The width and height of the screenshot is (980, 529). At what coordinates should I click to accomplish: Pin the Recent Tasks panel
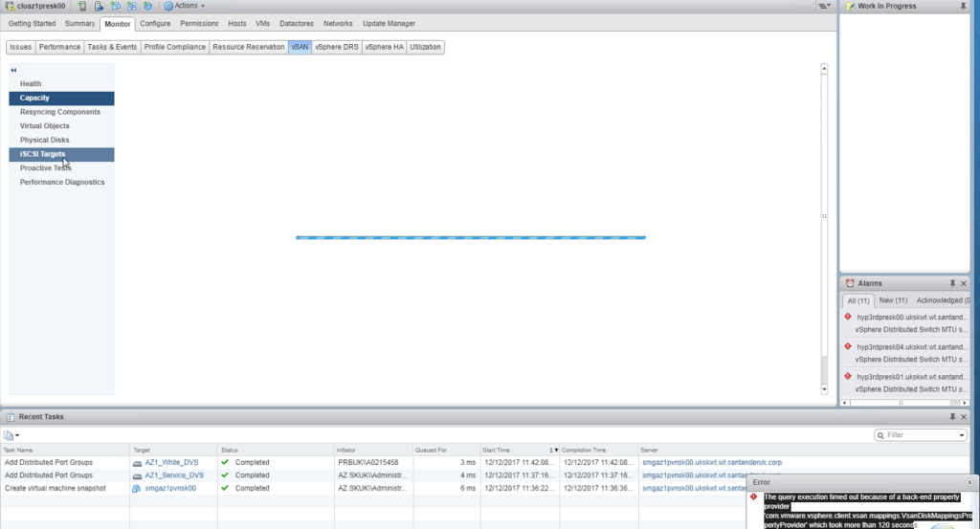point(952,417)
